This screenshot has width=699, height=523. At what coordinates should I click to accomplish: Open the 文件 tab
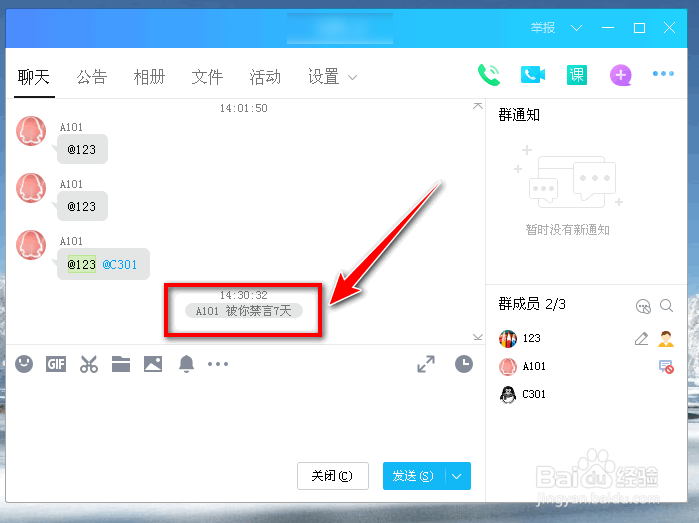[x=207, y=77]
